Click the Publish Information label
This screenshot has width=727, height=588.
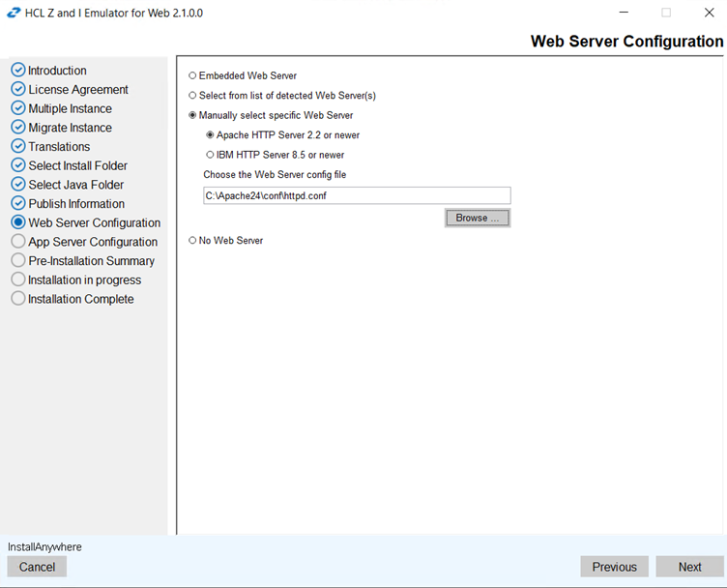[x=76, y=203]
